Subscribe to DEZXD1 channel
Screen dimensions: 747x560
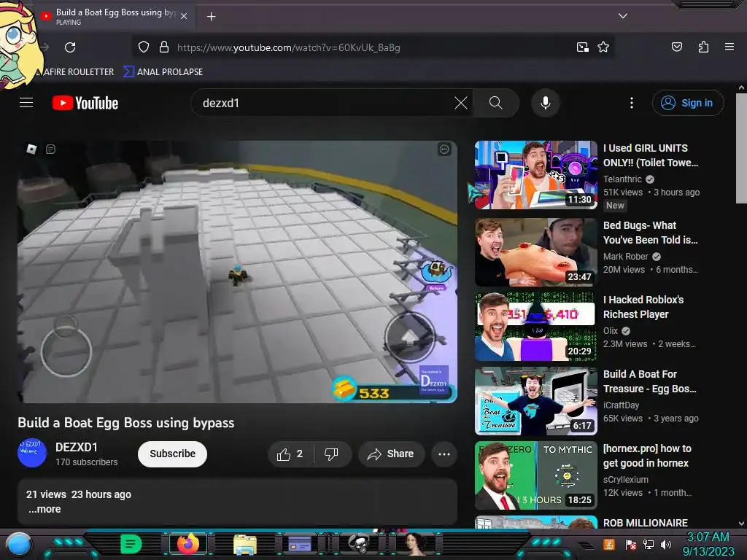[172, 454]
